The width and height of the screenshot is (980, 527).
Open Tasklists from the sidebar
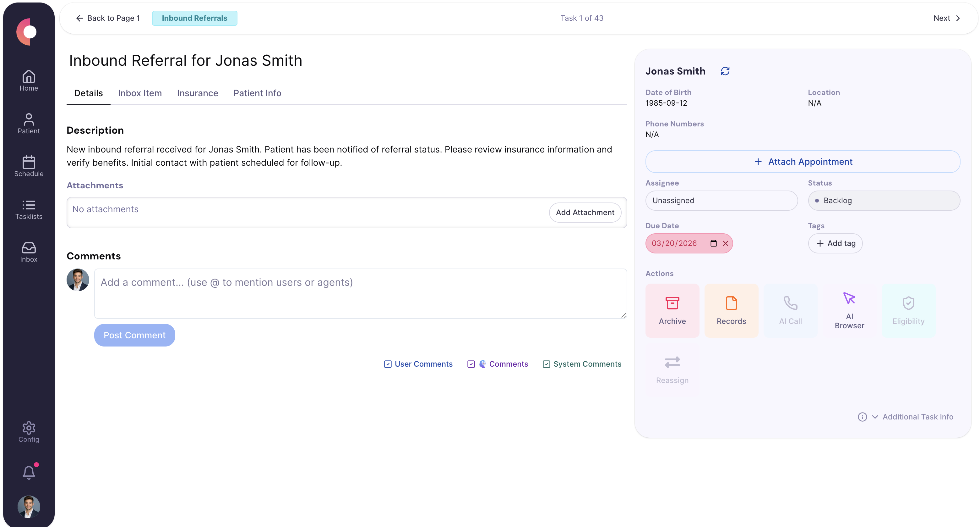(x=29, y=209)
